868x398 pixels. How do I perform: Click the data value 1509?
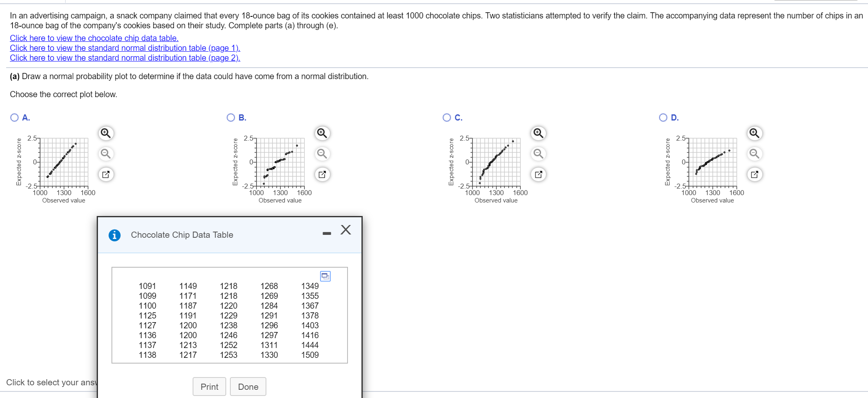click(x=310, y=355)
